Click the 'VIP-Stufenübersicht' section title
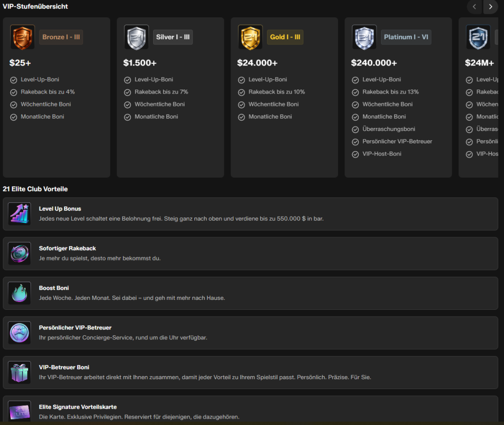This screenshot has height=425, width=504. (35, 6)
